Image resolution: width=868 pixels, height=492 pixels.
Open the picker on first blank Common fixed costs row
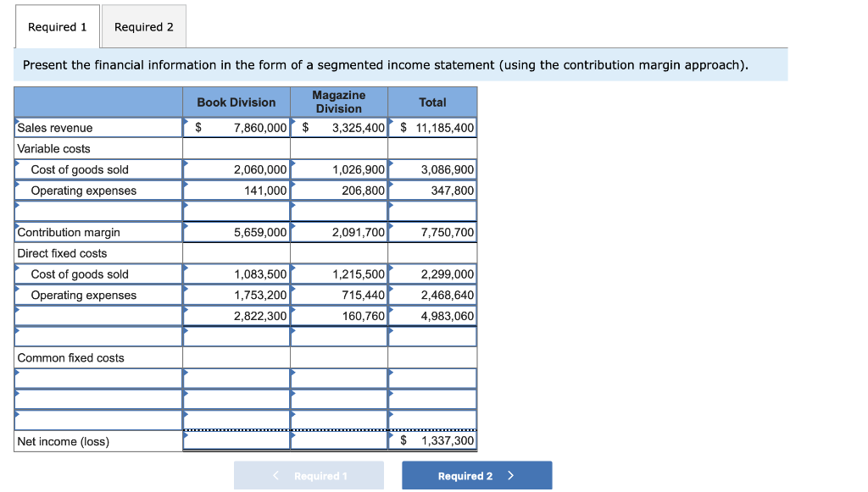pyautogui.click(x=19, y=373)
